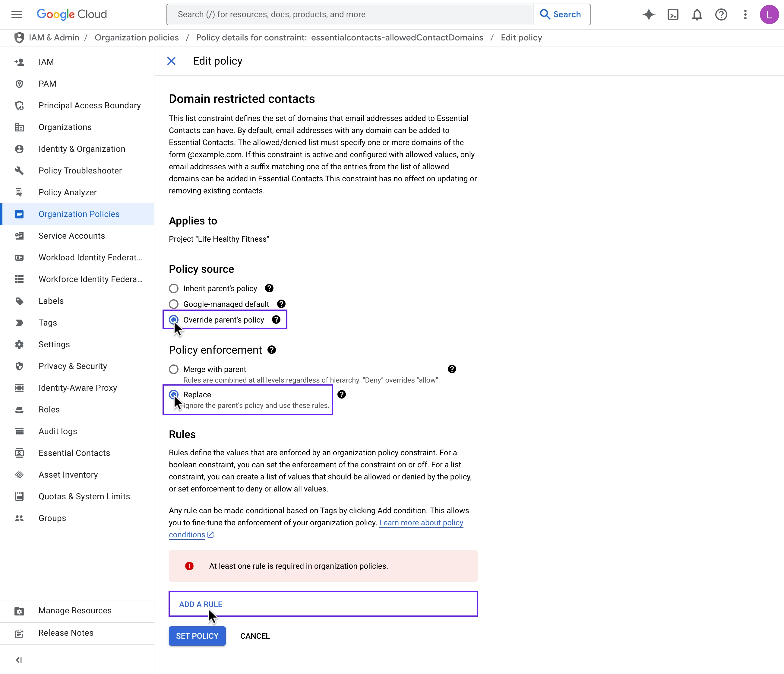
Task: Go to Essential Contacts sidebar item
Action: tap(74, 453)
